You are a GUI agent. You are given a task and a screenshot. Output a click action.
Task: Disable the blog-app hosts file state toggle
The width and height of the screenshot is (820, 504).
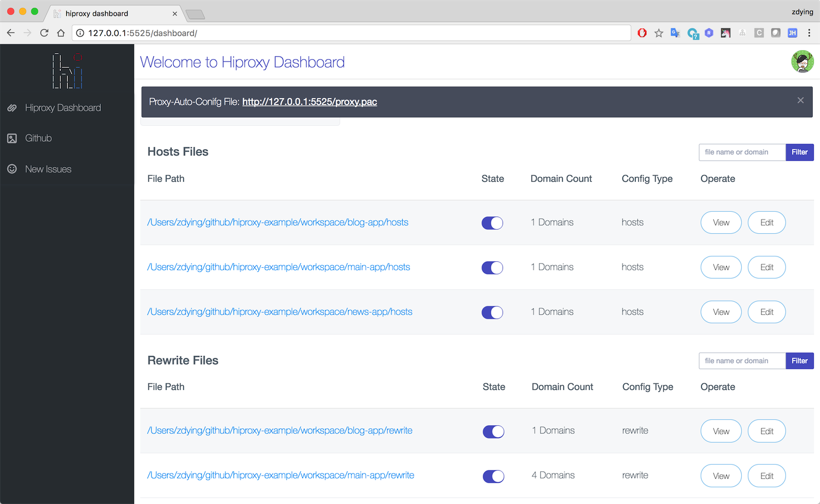tap(492, 222)
